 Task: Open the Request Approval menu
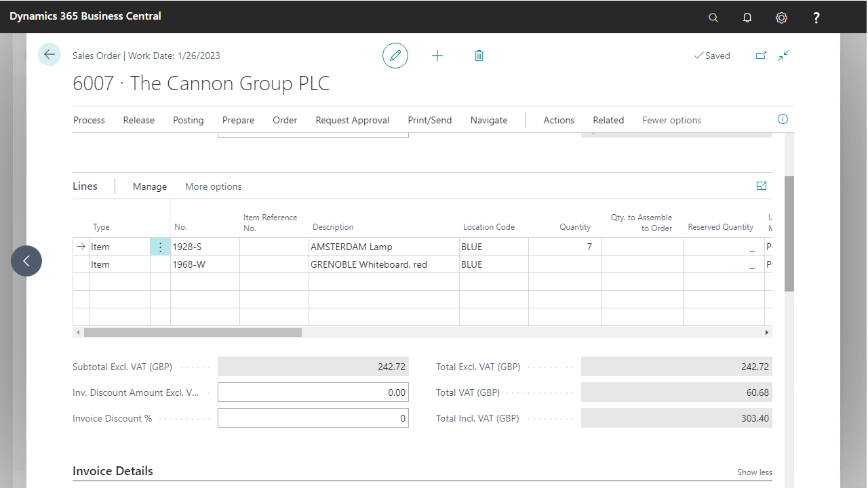pyautogui.click(x=353, y=120)
